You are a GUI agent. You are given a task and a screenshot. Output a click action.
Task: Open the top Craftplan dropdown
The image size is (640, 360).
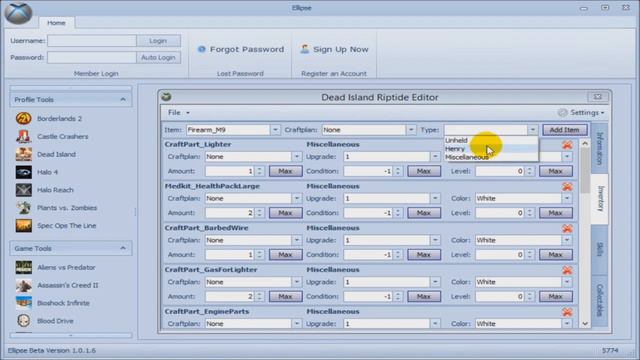[411, 130]
